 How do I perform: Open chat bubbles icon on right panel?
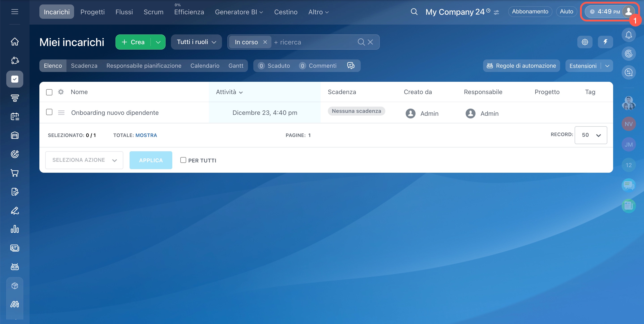pyautogui.click(x=628, y=185)
